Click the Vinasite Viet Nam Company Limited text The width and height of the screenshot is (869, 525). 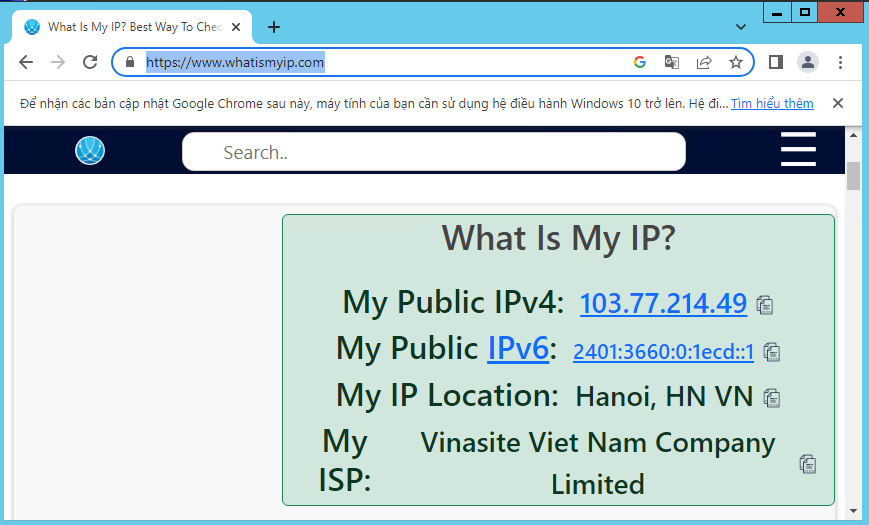597,463
